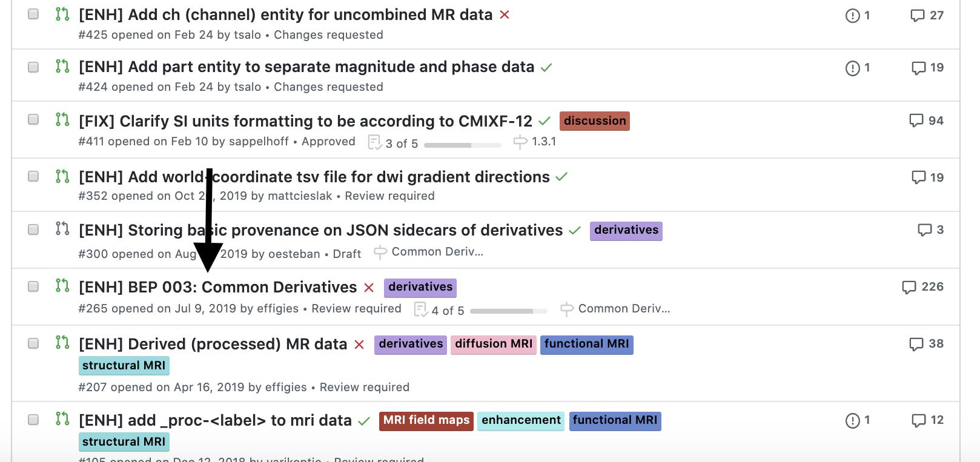Check the box for Derived MR data PR
This screenshot has width=980, height=462.
coord(33,343)
